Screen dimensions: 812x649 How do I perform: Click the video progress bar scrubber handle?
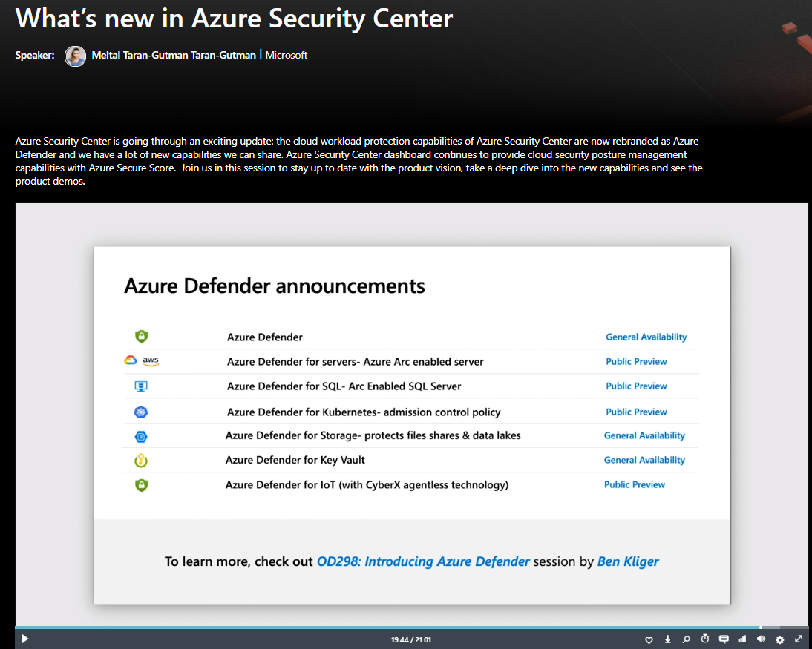coord(761,627)
